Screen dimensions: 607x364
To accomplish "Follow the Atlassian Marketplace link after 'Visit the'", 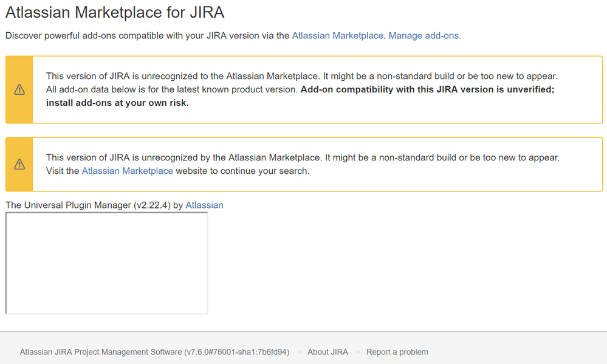I will pos(128,171).
